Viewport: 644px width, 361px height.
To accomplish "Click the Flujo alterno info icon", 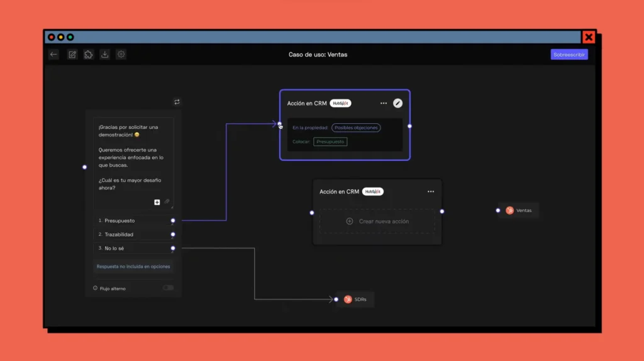I will [96, 288].
